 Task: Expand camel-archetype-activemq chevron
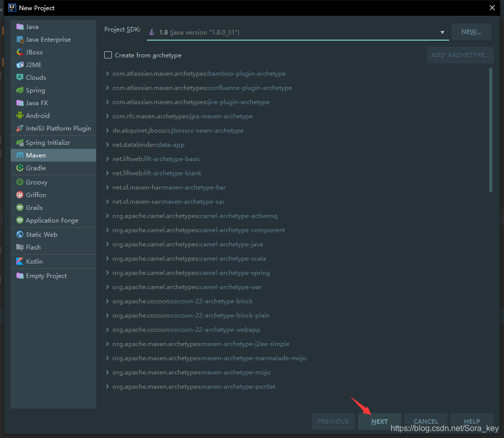pyautogui.click(x=107, y=216)
